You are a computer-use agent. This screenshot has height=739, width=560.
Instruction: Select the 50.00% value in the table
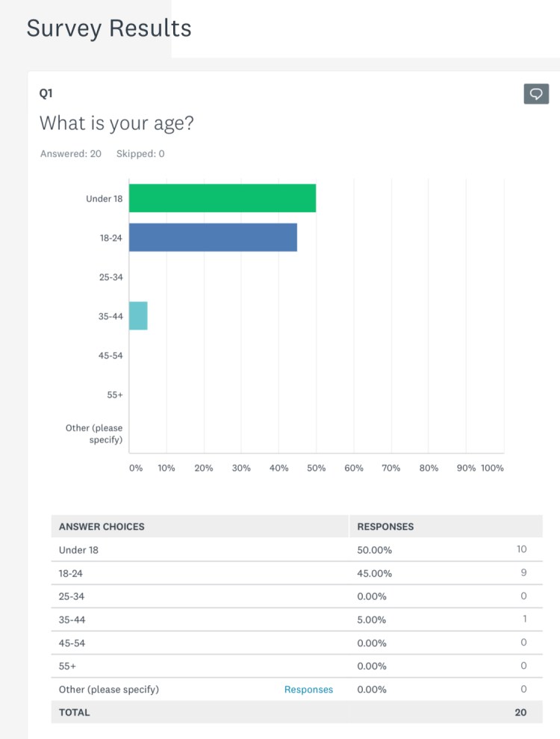click(x=375, y=550)
